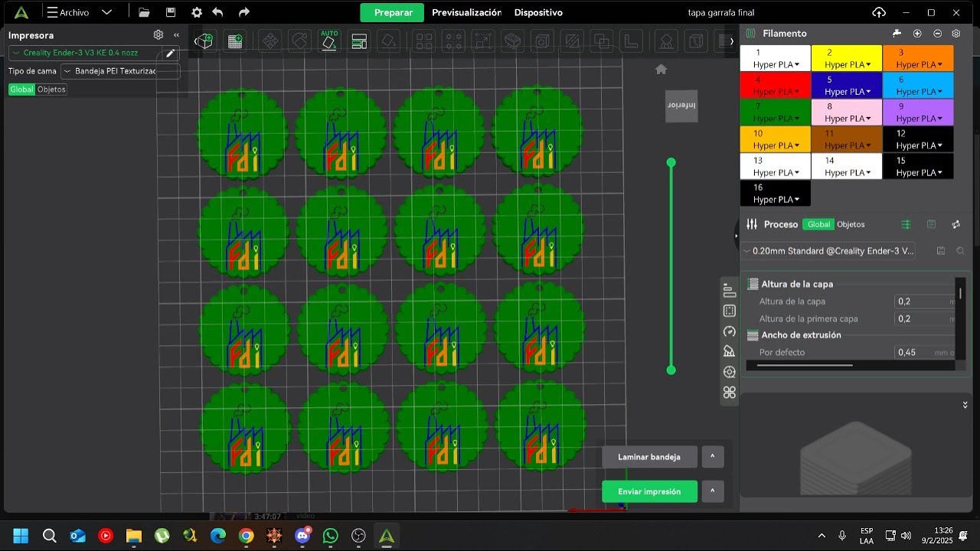Open the Archivo menu
This screenshot has width=980, height=551.
point(67,12)
